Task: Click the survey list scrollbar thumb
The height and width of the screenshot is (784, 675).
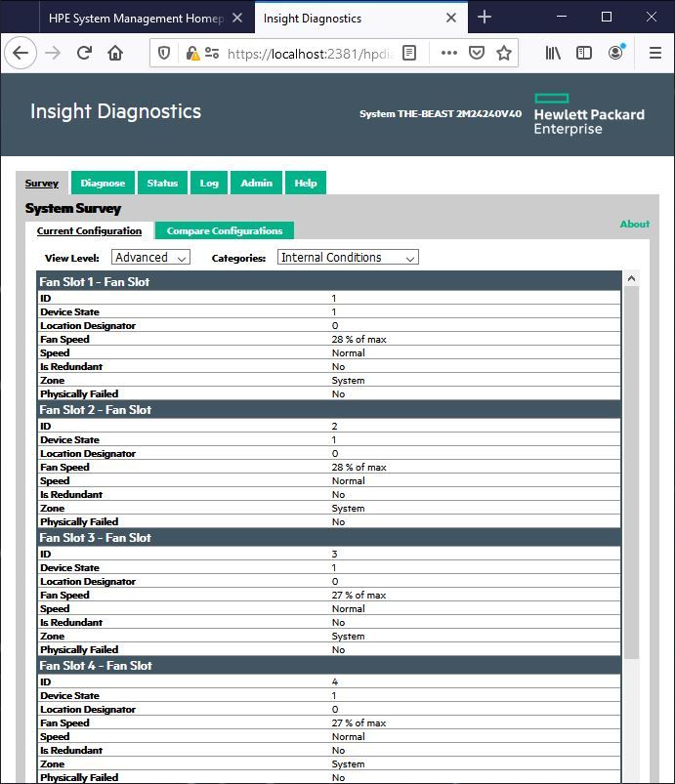Action: coord(631,473)
